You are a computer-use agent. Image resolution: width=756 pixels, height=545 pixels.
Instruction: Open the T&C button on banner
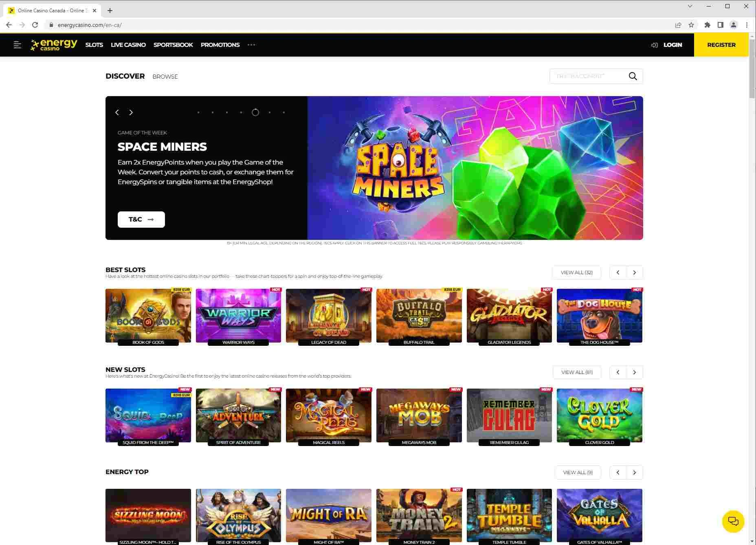coord(141,220)
